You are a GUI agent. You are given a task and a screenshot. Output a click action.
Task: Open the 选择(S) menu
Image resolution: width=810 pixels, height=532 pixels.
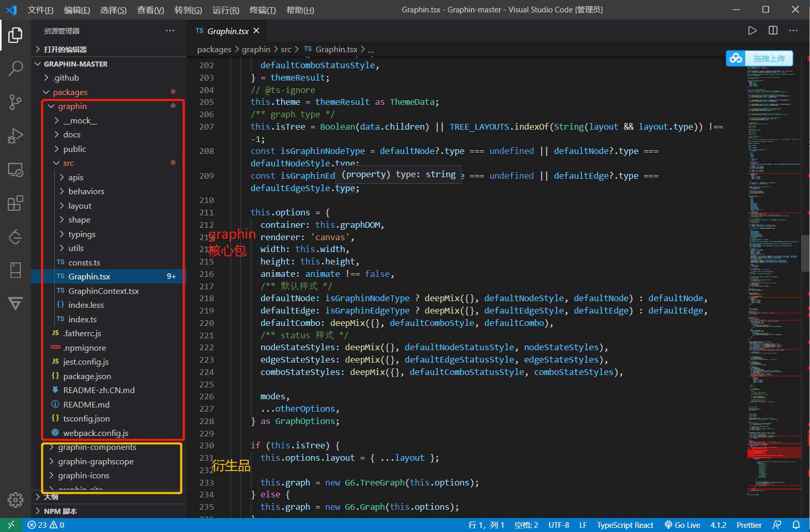(x=113, y=10)
